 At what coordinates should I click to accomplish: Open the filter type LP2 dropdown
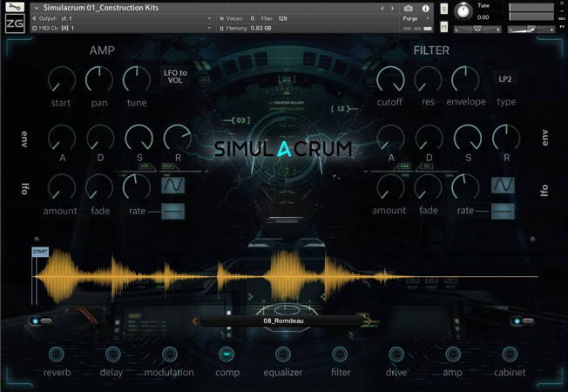[505, 79]
